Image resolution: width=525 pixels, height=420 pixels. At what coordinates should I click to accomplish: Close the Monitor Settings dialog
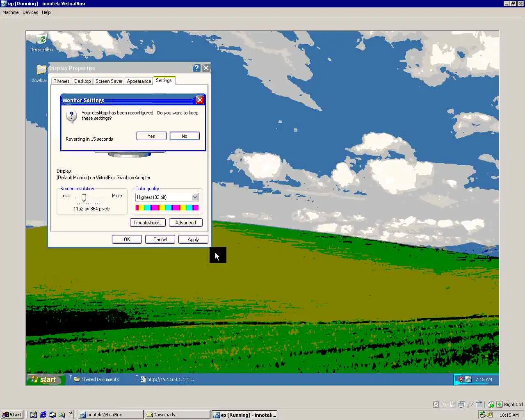tap(200, 100)
